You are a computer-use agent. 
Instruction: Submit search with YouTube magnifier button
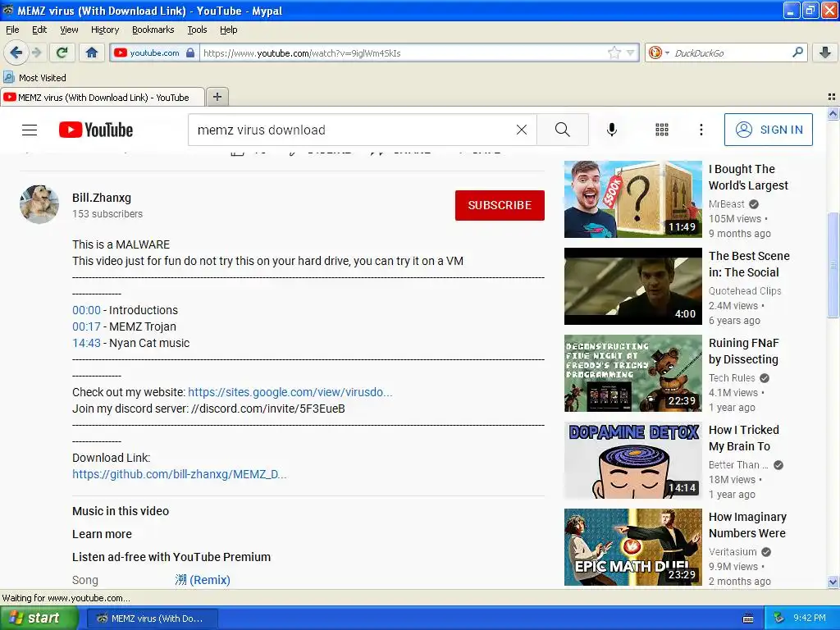563,130
